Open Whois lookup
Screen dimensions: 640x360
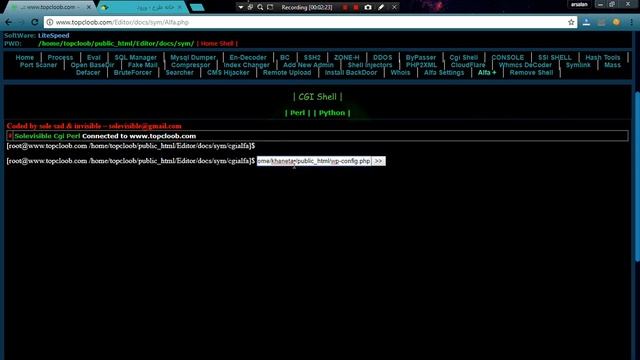click(x=400, y=73)
